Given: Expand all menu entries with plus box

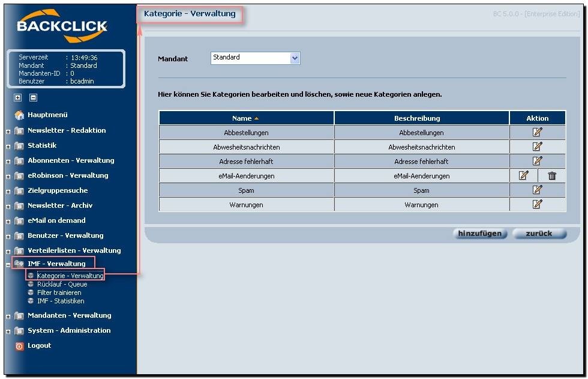Looking at the screenshot, I should tap(17, 97).
